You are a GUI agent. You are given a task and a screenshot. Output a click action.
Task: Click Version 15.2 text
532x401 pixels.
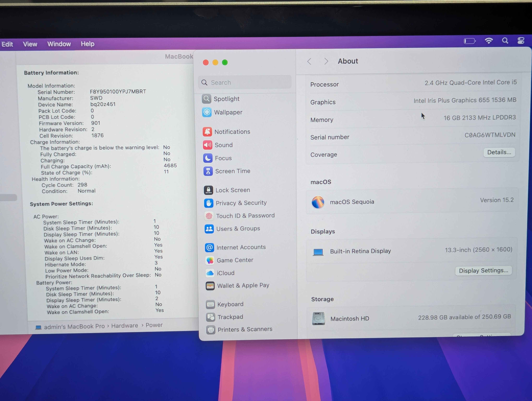pos(497,200)
